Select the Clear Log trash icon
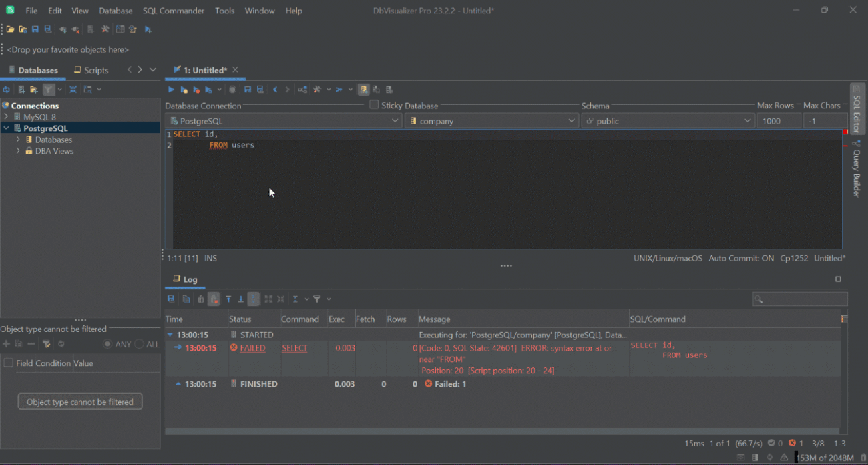Screen dimensions: 868x465 (202, 299)
